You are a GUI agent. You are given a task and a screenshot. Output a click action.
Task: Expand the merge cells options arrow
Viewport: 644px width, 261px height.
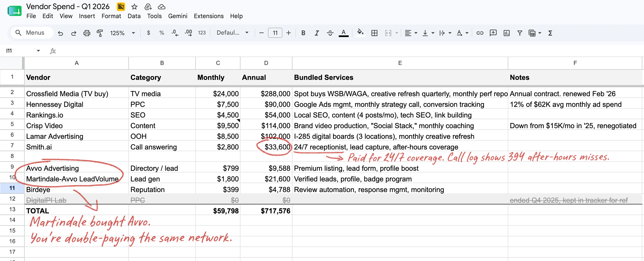point(397,33)
